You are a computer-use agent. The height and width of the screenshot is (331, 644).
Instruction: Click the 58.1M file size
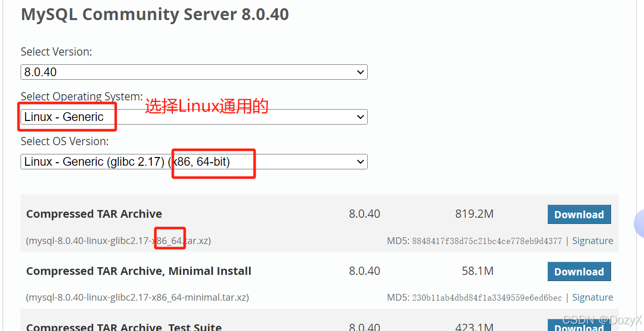(x=478, y=271)
